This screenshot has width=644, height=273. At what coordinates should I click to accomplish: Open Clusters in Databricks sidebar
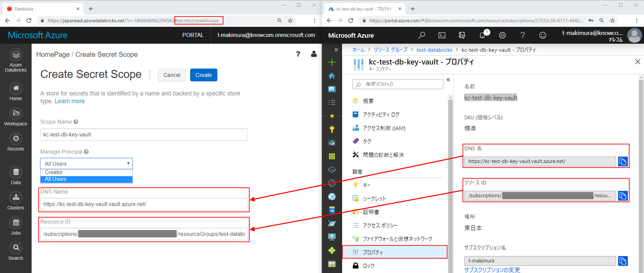[x=16, y=201]
